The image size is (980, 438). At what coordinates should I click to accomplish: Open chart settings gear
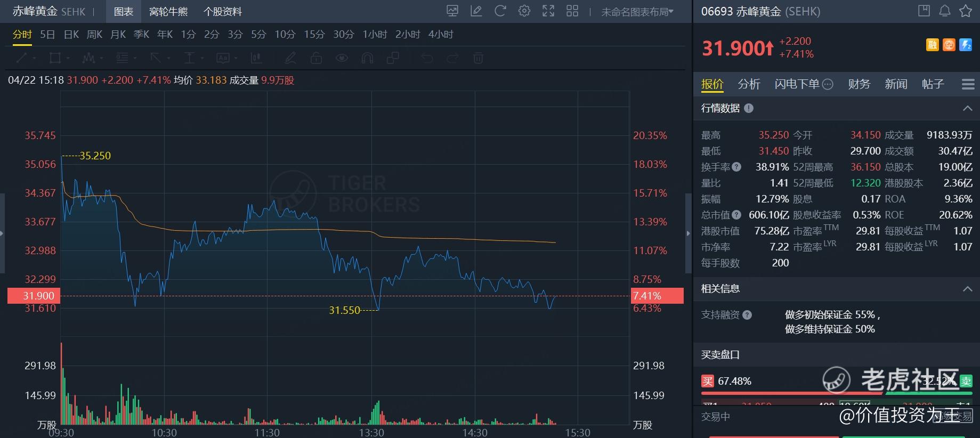pyautogui.click(x=524, y=11)
